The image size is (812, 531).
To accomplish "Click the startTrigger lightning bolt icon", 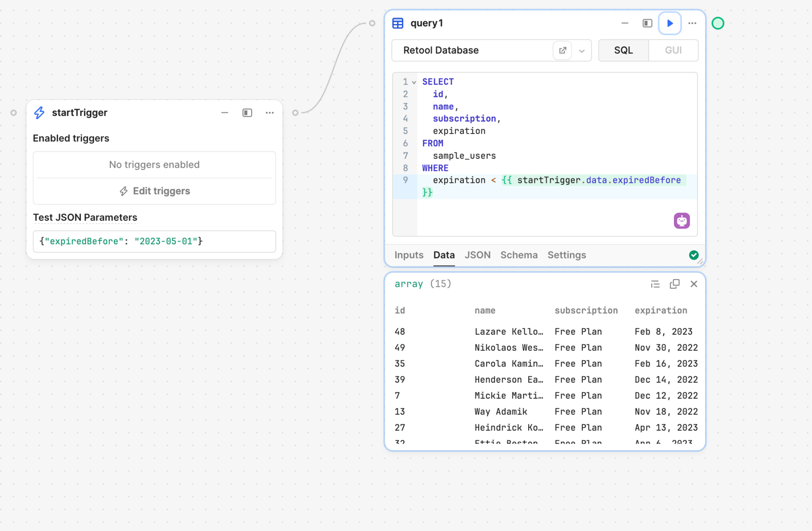I will [x=39, y=113].
